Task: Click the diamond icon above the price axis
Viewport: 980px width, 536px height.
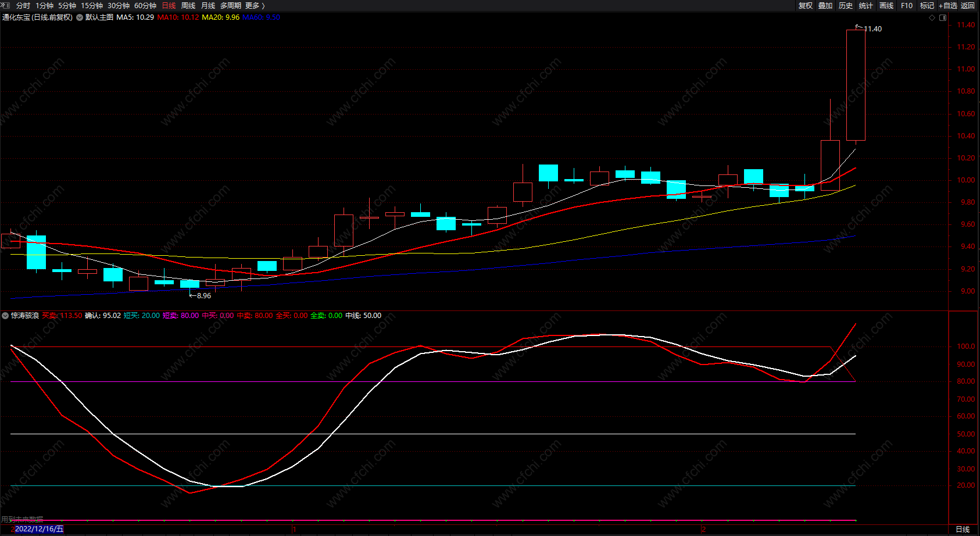Action: point(932,17)
